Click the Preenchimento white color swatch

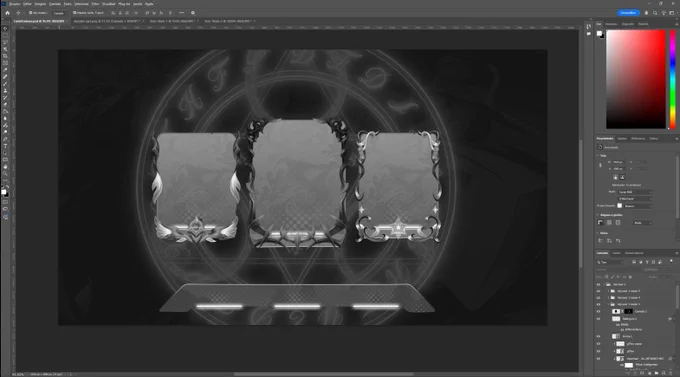620,206
